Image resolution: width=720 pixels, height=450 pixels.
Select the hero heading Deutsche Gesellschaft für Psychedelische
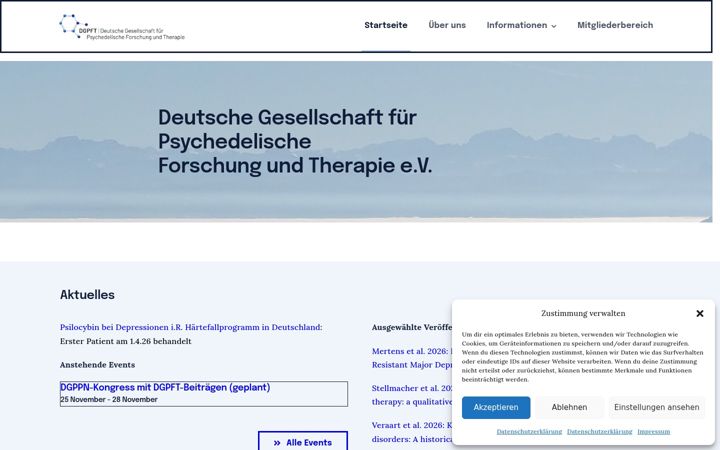click(295, 141)
